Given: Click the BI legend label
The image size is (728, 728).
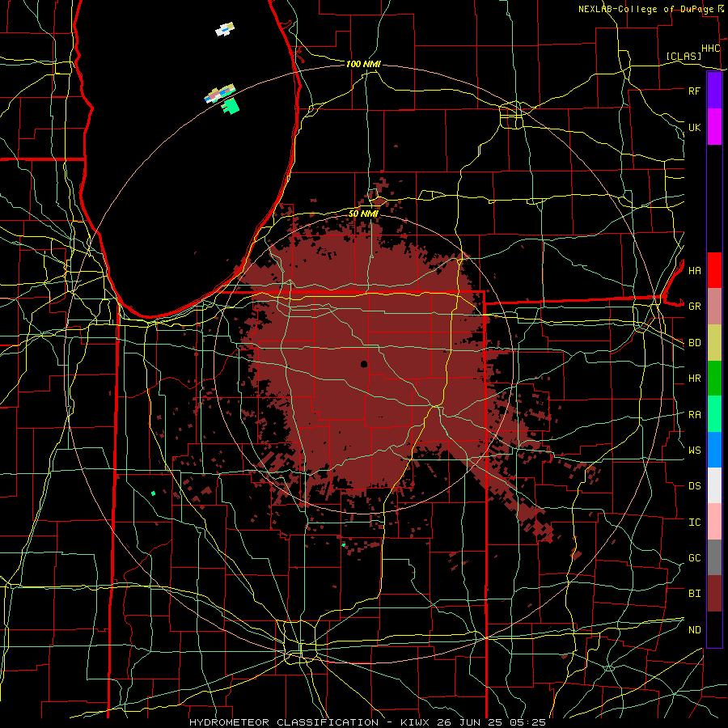Looking at the screenshot, I should (x=694, y=594).
